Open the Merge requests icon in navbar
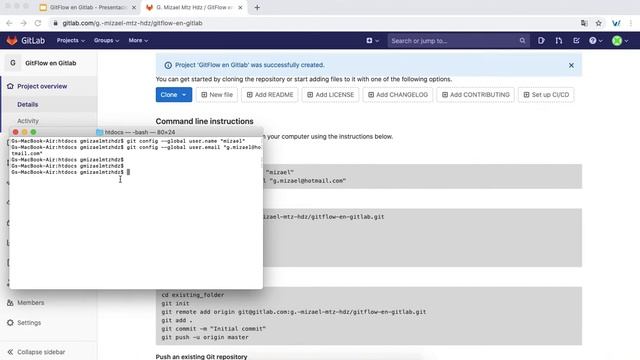640x360 pixels. (559, 40)
